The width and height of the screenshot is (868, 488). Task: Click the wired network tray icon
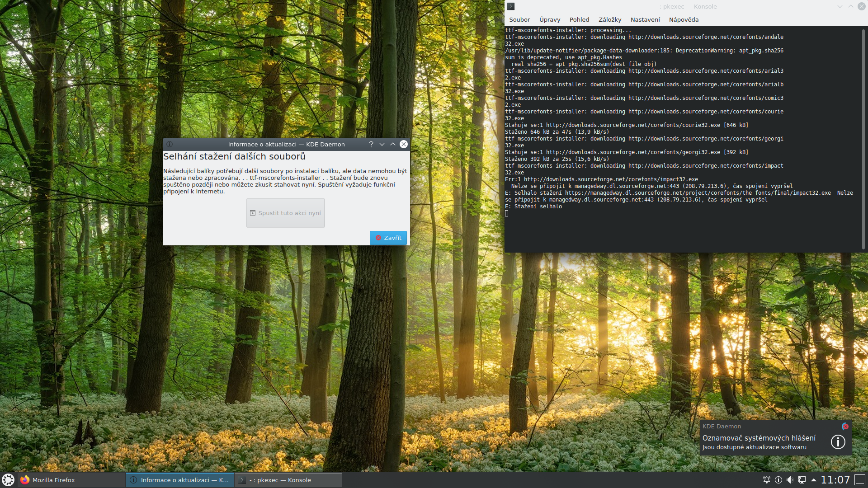802,480
